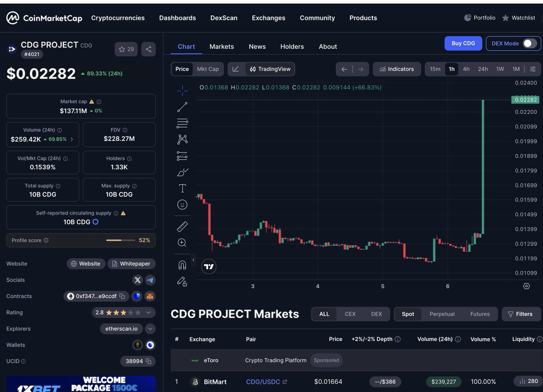Open the Telegram social link
Image resolution: width=543 pixels, height=392 pixels.
click(150, 280)
